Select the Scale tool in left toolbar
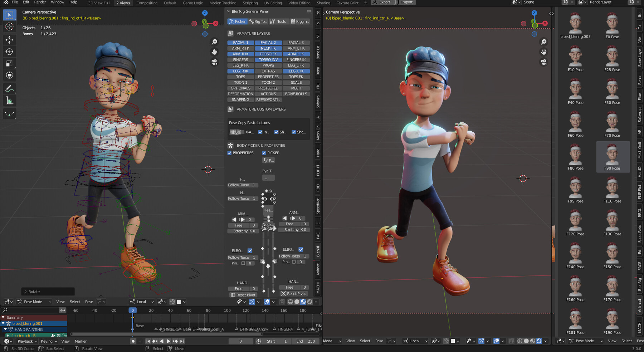The height and width of the screenshot is (352, 644). click(10, 64)
